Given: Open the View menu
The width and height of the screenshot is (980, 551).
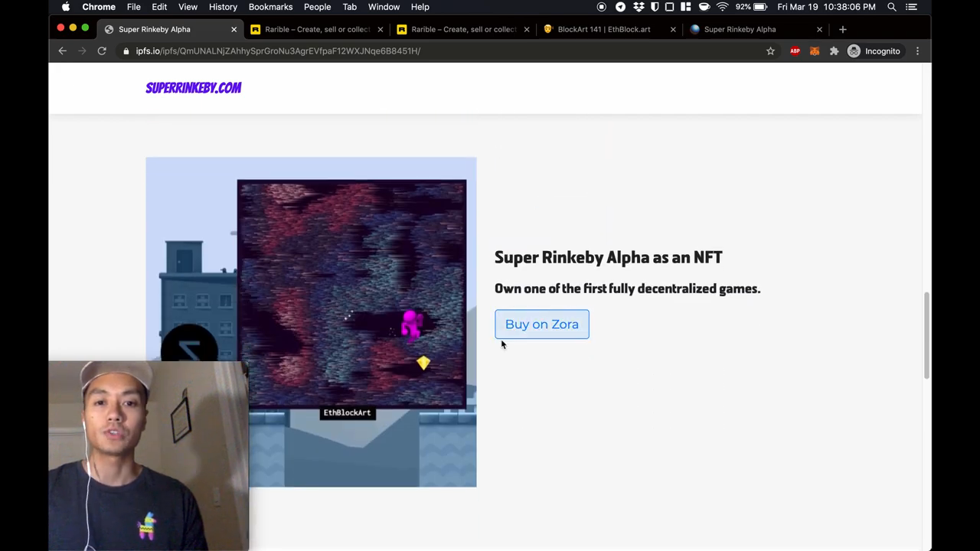Looking at the screenshot, I should point(188,7).
